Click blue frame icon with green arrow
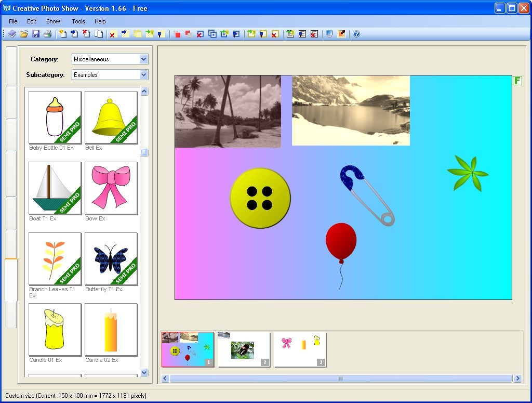This screenshot has width=532, height=403. point(224,34)
